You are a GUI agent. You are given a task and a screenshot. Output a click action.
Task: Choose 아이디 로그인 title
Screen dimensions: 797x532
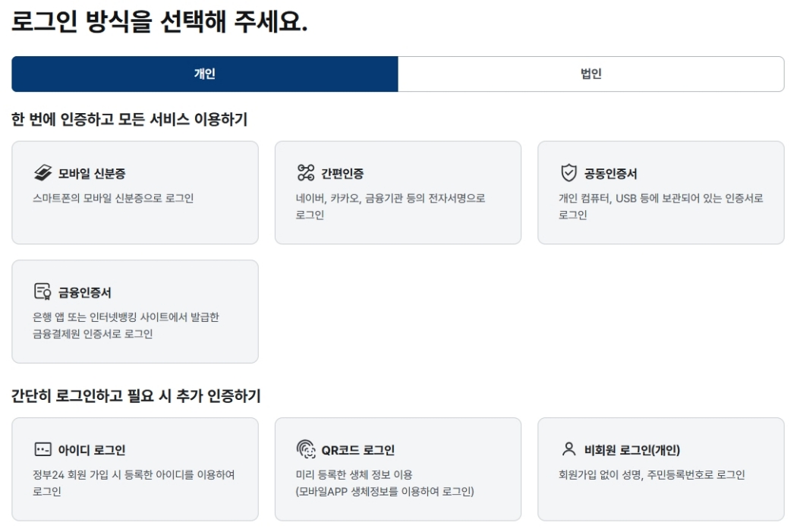[x=92, y=450]
